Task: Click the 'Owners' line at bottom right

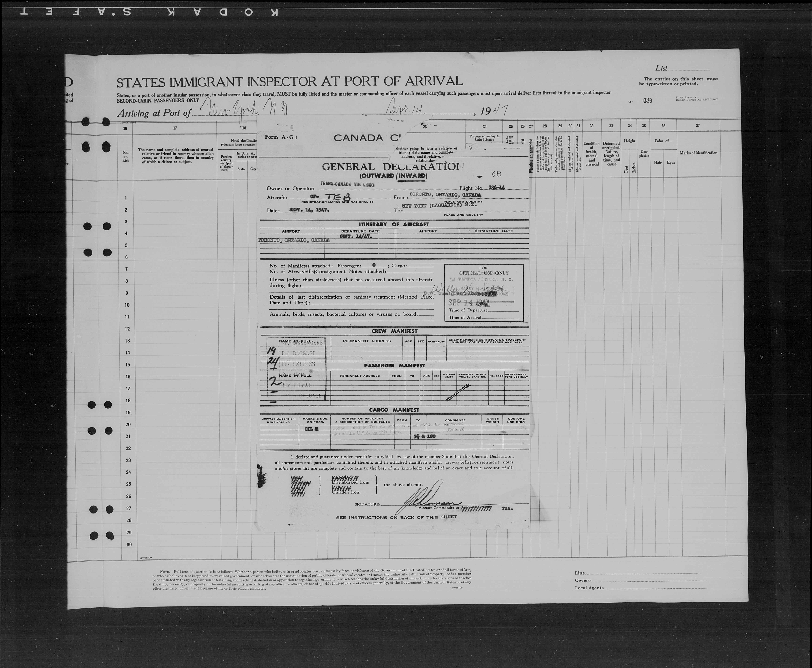Action: pos(640,580)
